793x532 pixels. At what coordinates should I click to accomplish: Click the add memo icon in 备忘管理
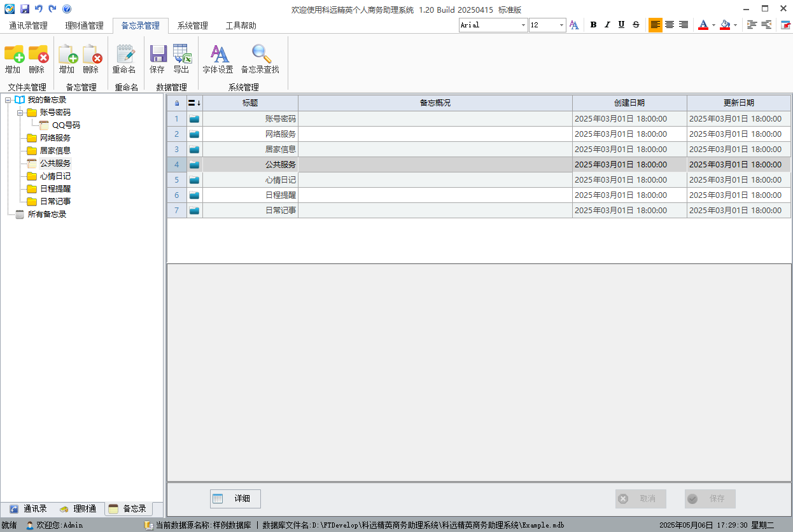67,55
